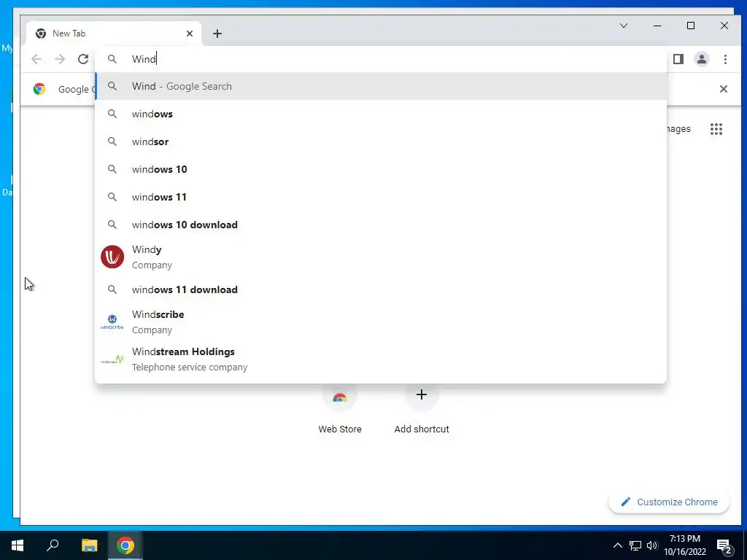
Task: Open Chrome three-dot menu
Action: point(725,59)
